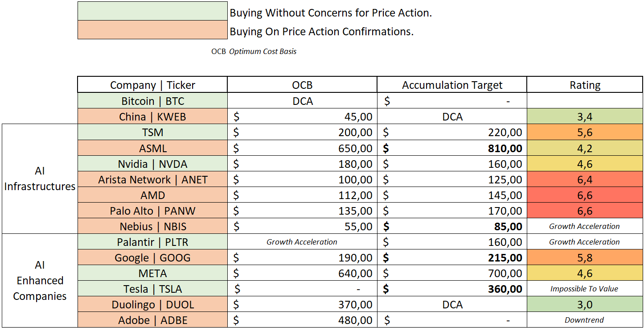Viewport: 644px width, 328px height.
Task: Click the 650,00 OCB value for ASML
Action: coord(302,148)
